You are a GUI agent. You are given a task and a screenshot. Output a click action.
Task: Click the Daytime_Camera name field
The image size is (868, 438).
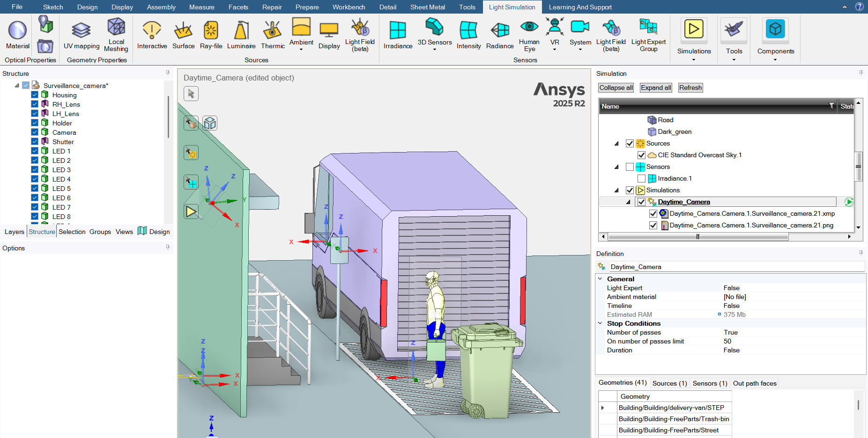point(737,267)
